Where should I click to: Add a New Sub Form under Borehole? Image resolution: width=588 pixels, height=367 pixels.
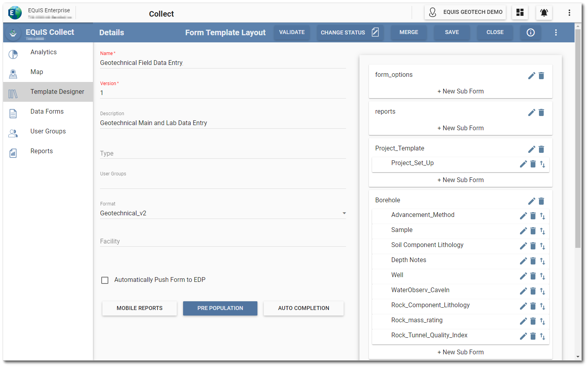pos(460,352)
